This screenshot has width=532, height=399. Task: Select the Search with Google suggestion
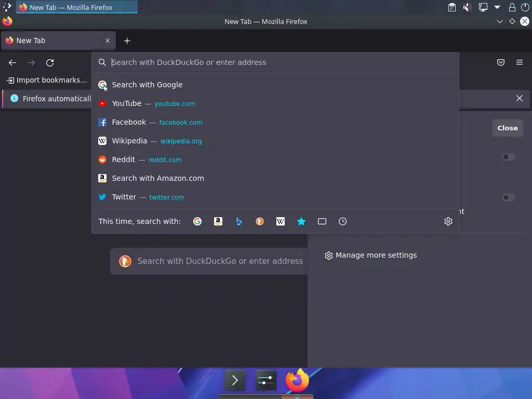275,85
